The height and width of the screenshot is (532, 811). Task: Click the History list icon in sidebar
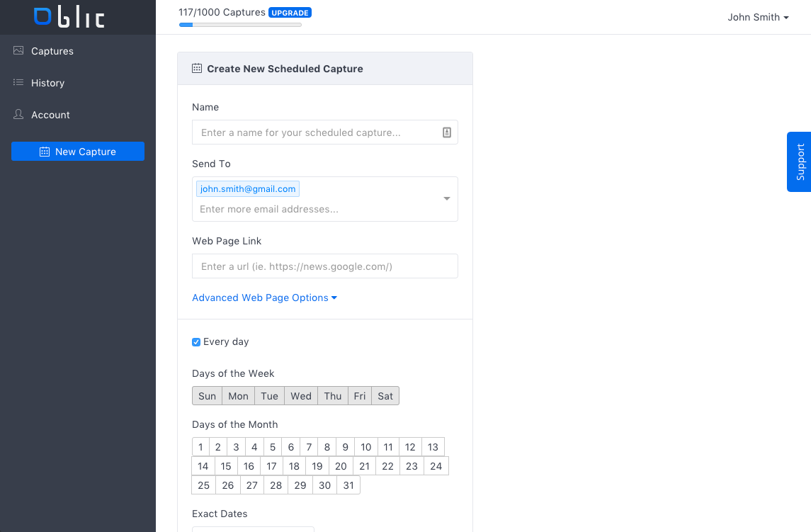[x=18, y=83]
